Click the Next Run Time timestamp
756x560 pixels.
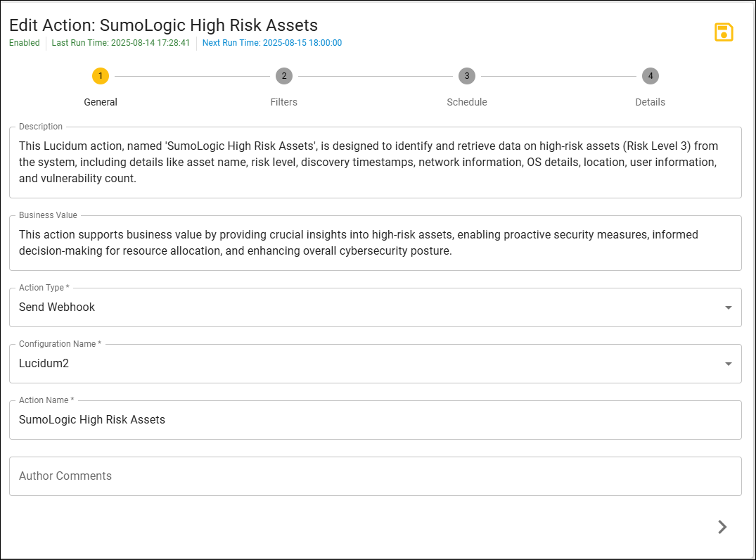click(272, 43)
